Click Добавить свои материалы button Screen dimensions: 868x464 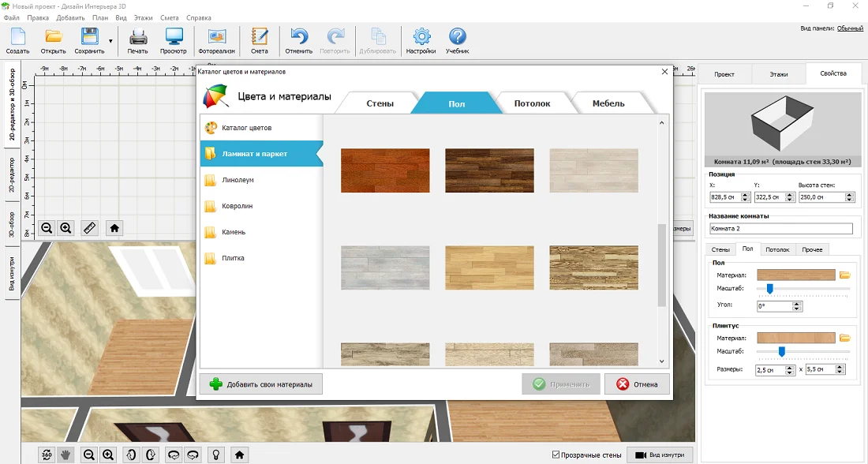coord(261,384)
